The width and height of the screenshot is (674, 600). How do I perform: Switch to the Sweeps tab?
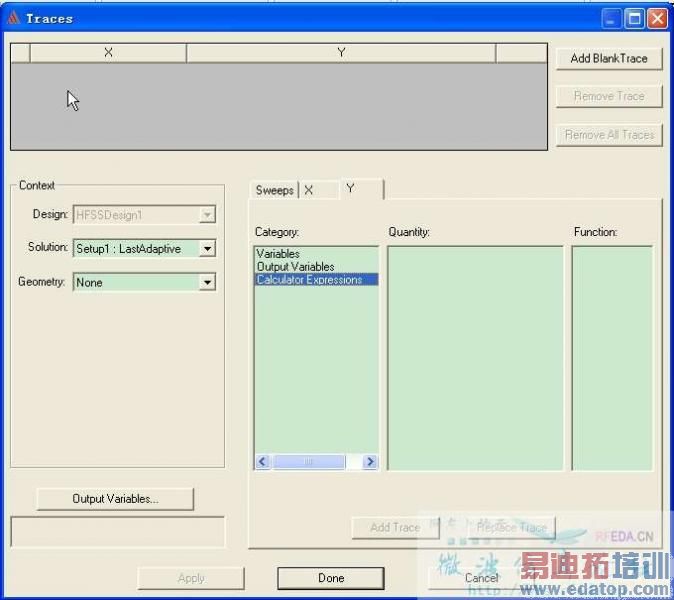pos(274,190)
